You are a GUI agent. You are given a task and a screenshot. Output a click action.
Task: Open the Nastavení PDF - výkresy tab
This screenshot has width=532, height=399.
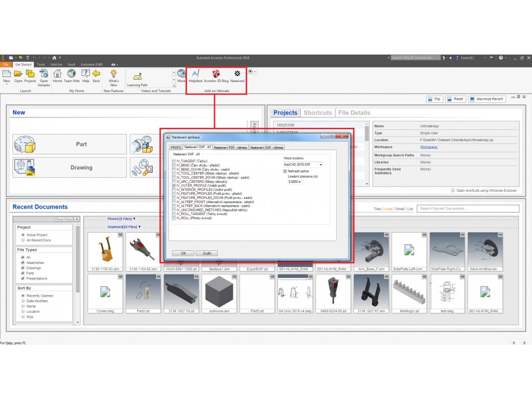click(x=230, y=148)
